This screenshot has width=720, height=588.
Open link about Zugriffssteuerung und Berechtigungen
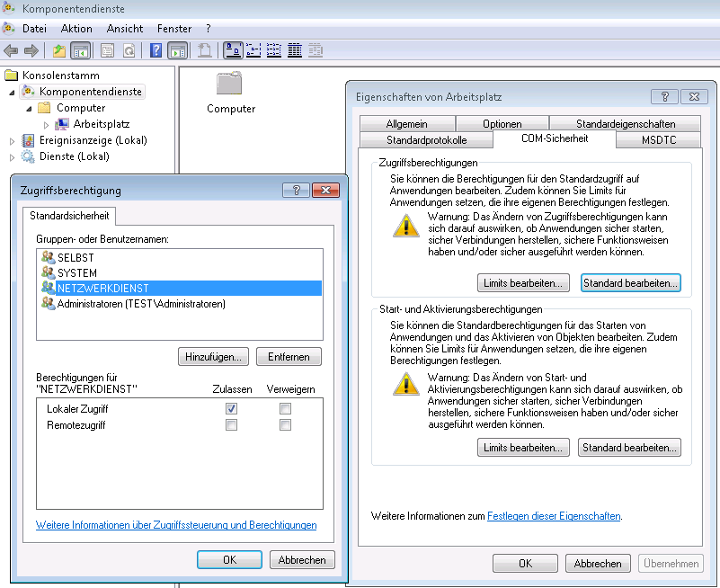pyautogui.click(x=176, y=525)
